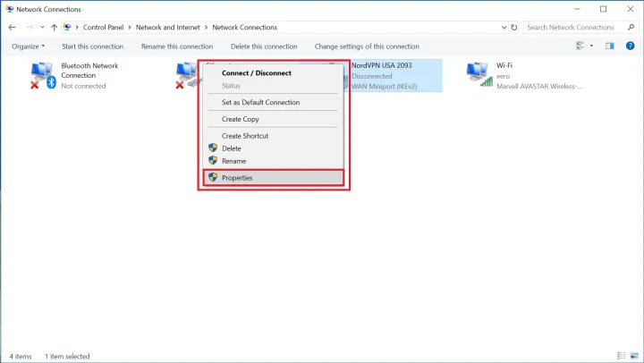Click Delete this connection
Screen dimensions: 644x363
264,46
